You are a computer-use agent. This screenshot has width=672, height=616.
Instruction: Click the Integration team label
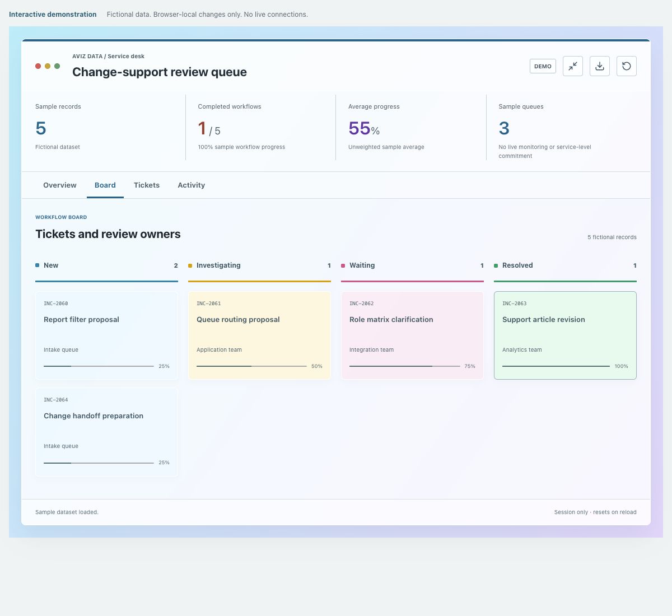click(x=371, y=350)
